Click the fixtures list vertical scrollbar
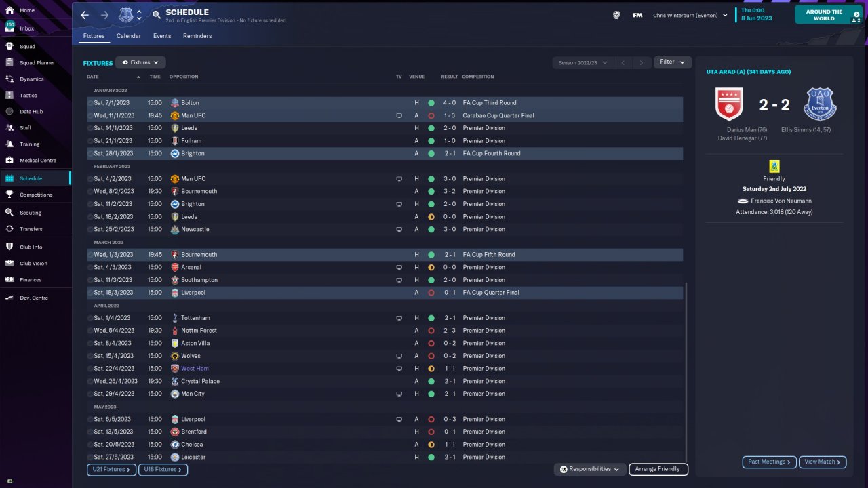 tap(686, 371)
